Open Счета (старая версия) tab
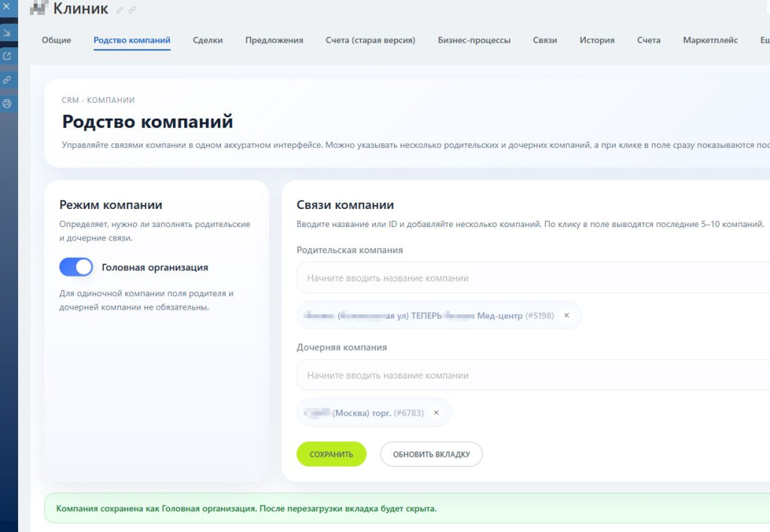The height and width of the screenshot is (532, 770). click(x=370, y=41)
